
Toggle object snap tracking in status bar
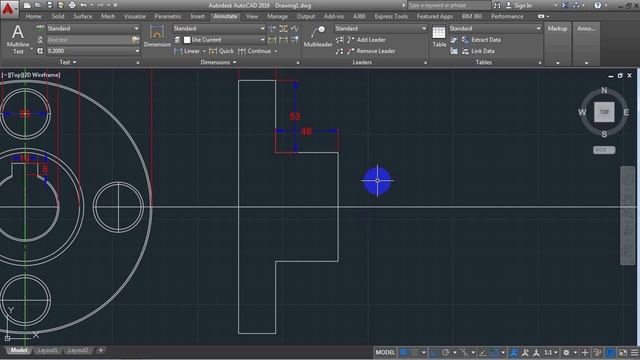tap(482, 352)
